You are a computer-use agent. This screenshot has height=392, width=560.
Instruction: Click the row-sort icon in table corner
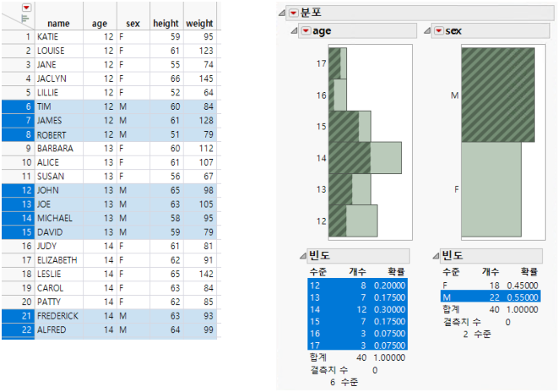24,19
